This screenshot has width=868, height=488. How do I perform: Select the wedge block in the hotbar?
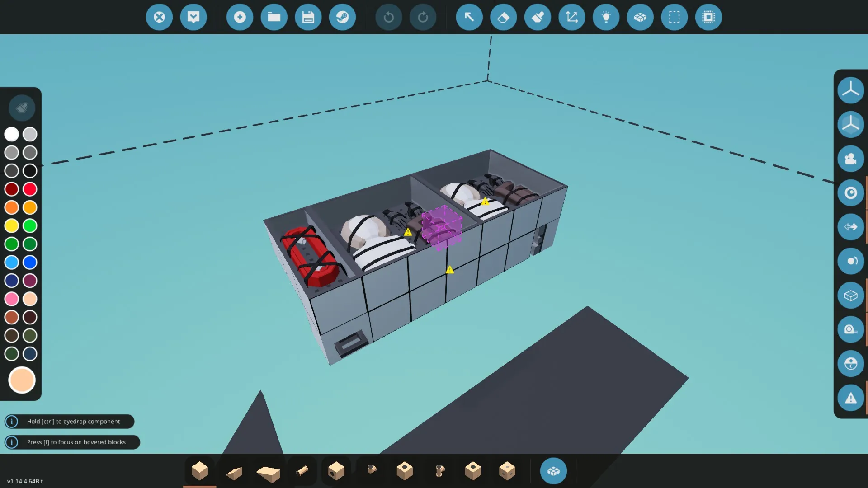click(x=234, y=472)
